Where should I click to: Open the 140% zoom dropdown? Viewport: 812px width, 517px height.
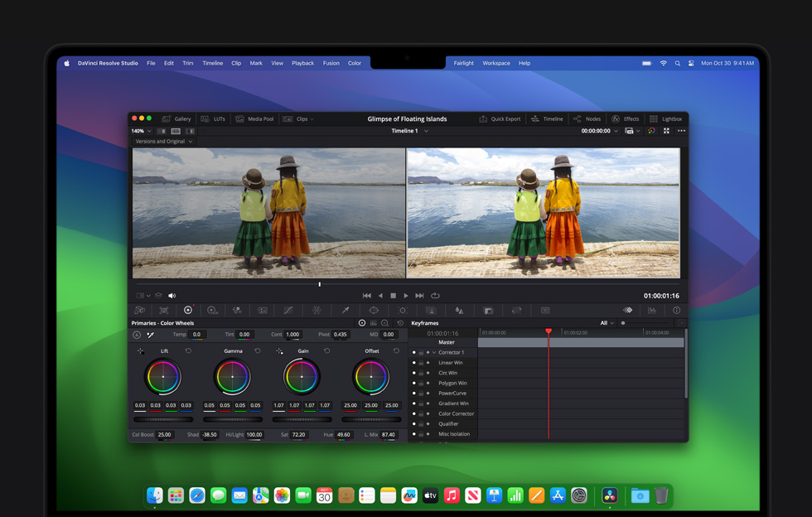pos(142,131)
